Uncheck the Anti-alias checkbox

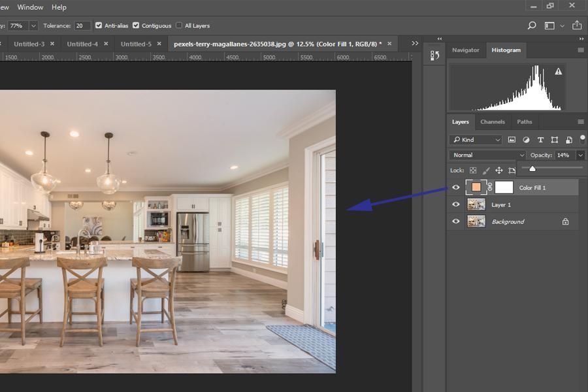click(99, 25)
